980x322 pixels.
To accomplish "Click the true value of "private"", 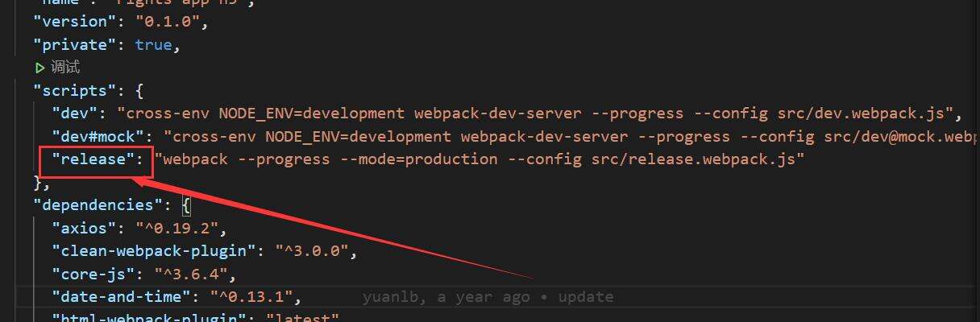I will [153, 45].
